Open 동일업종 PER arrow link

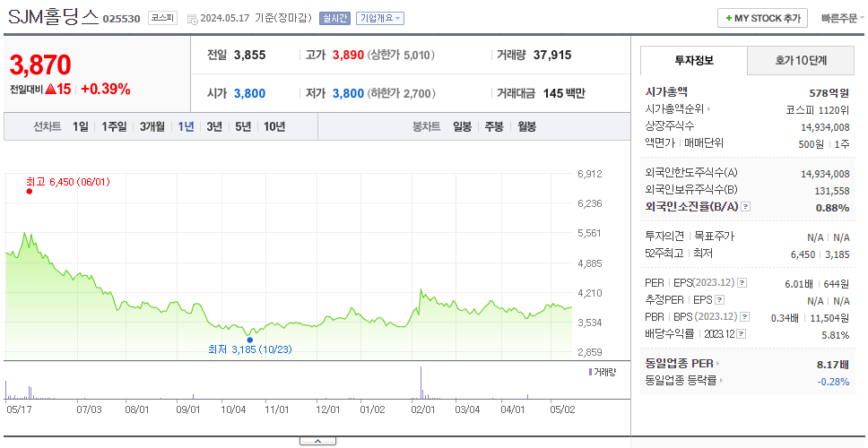[682, 364]
